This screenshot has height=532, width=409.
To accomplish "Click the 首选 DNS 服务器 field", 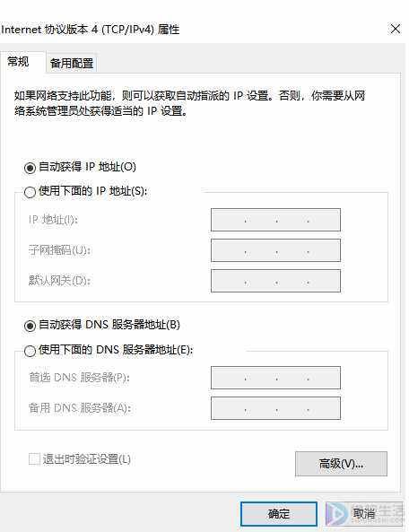I will tap(275, 378).
